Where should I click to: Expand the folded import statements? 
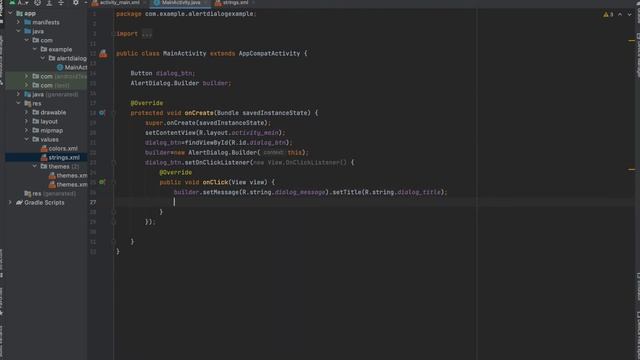(x=114, y=34)
